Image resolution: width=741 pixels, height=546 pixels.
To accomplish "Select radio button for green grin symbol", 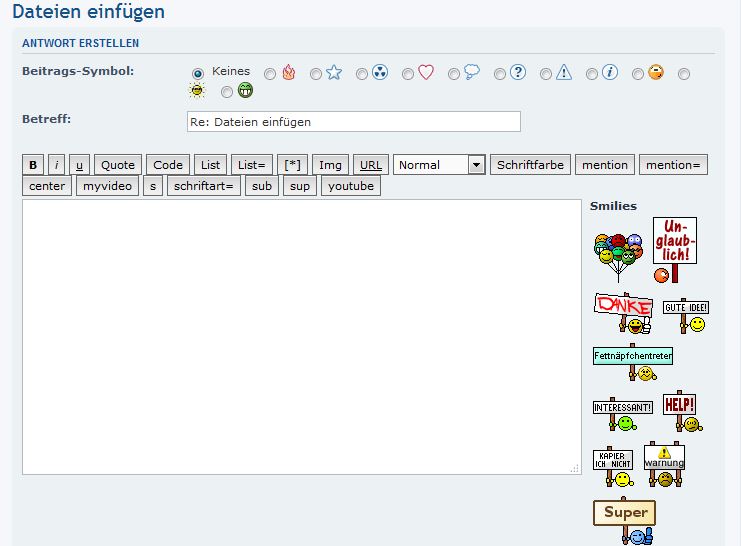I will click(x=227, y=92).
